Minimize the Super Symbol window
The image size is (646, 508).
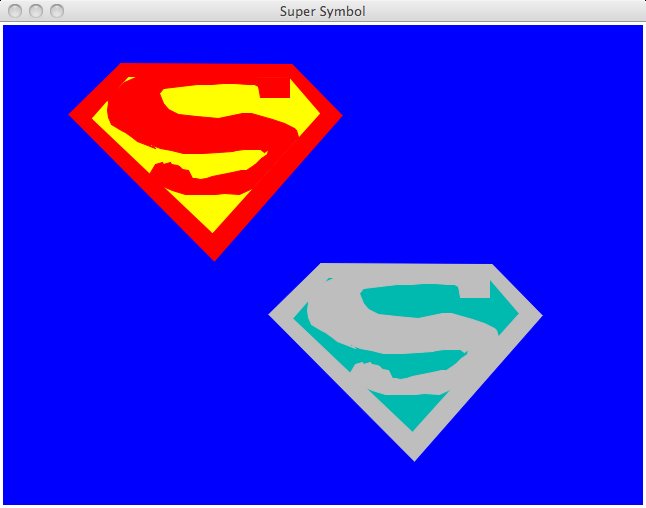36,11
